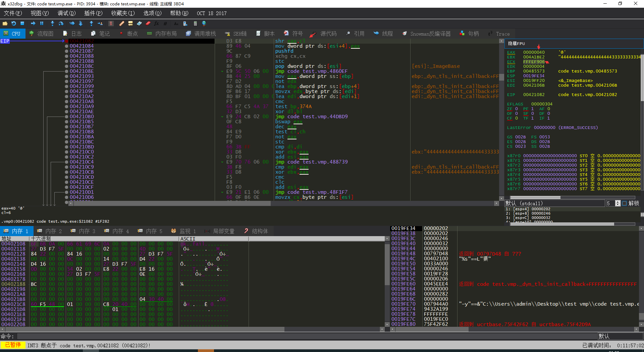
Task: Toggle breakpoint dot at address 00421093
Action: click(x=67, y=76)
